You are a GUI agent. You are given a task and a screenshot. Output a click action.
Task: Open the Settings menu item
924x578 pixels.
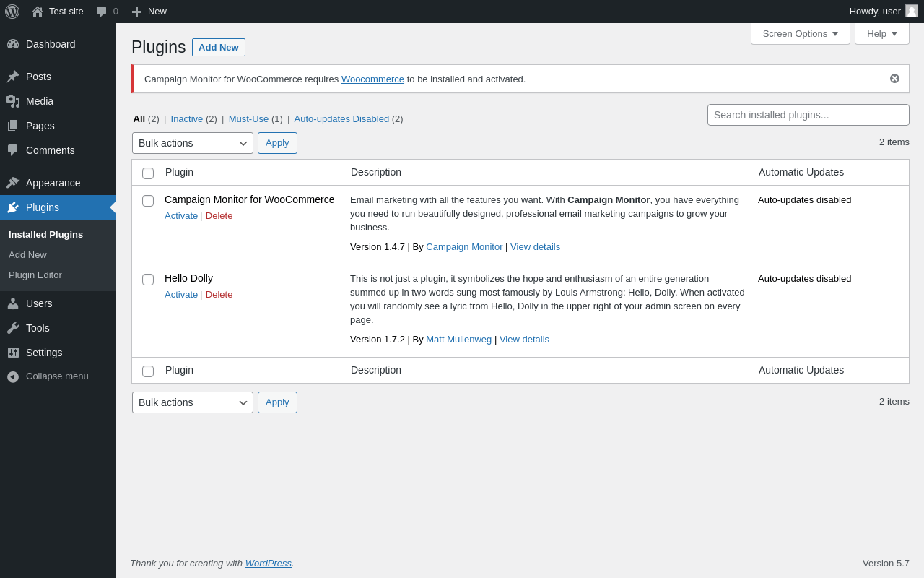click(x=58, y=353)
